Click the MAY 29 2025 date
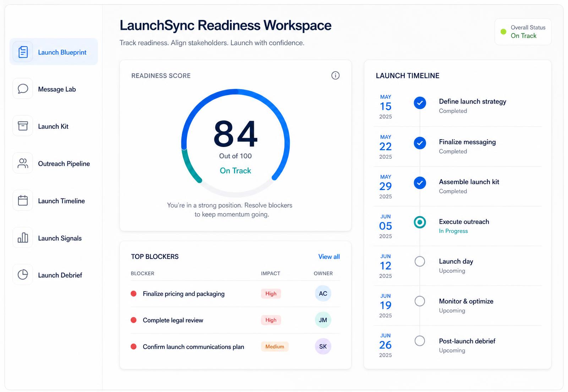The height and width of the screenshot is (392, 568). 386,186
